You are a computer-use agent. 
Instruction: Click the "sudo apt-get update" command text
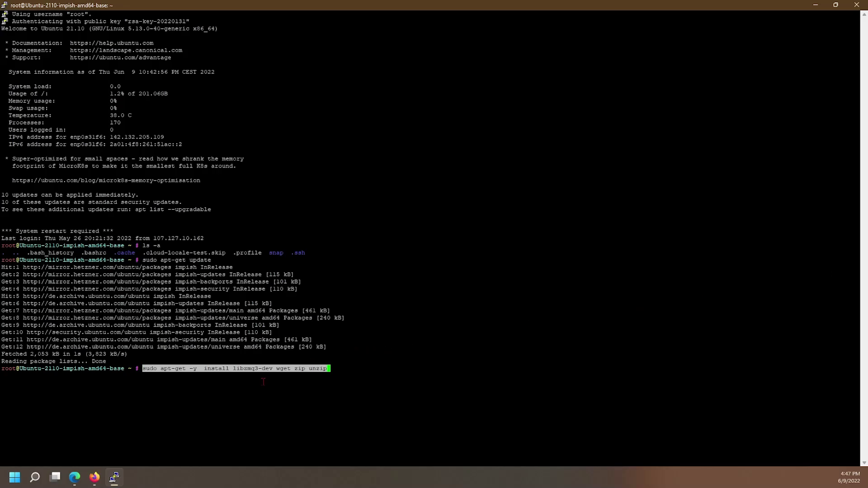click(177, 260)
